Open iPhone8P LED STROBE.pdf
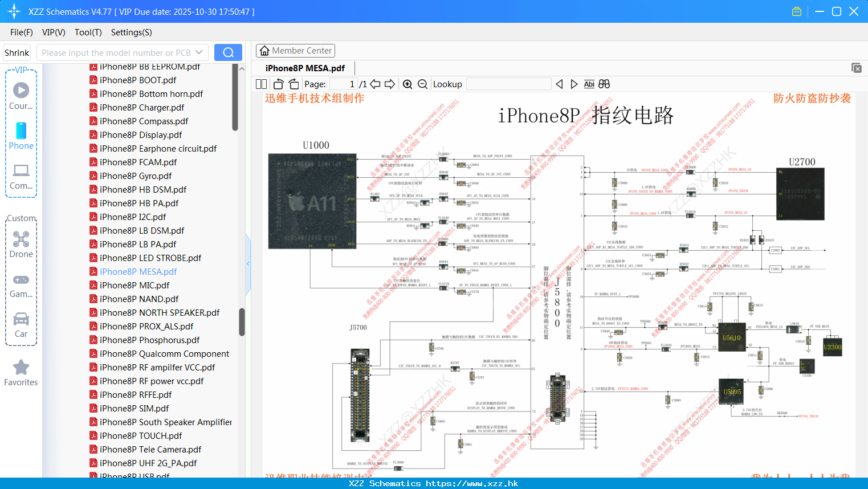Image resolution: width=868 pixels, height=489 pixels. point(150,258)
